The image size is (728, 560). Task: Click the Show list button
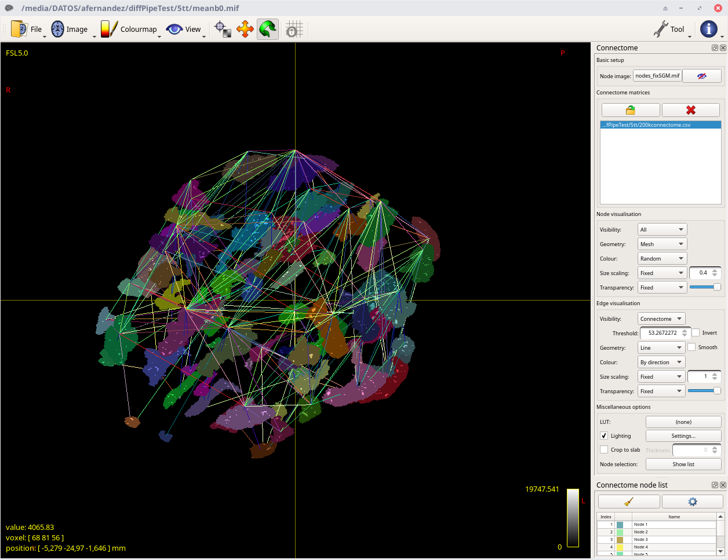[683, 464]
